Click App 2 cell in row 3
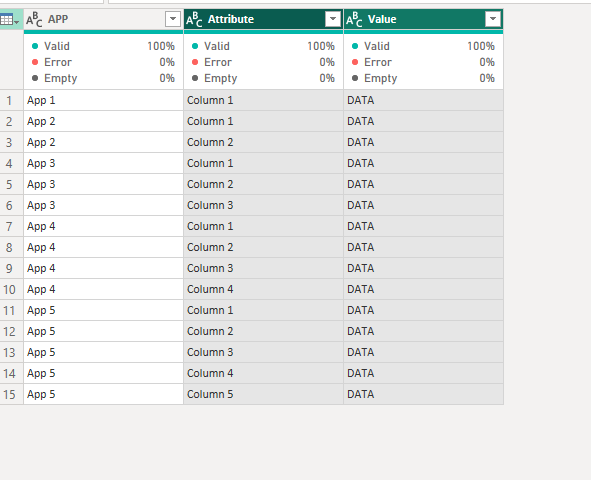The image size is (591, 480). (103, 142)
